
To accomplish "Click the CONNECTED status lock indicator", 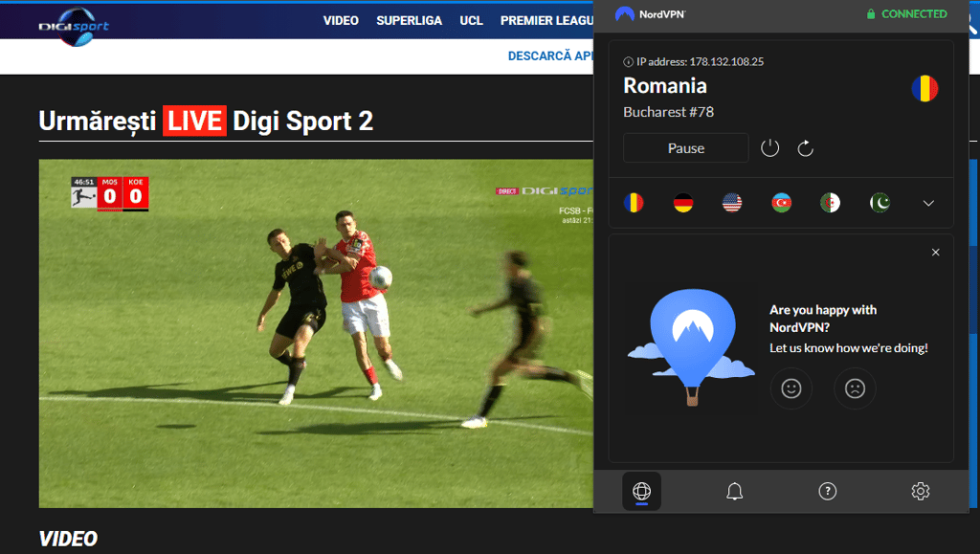I will pyautogui.click(x=906, y=13).
